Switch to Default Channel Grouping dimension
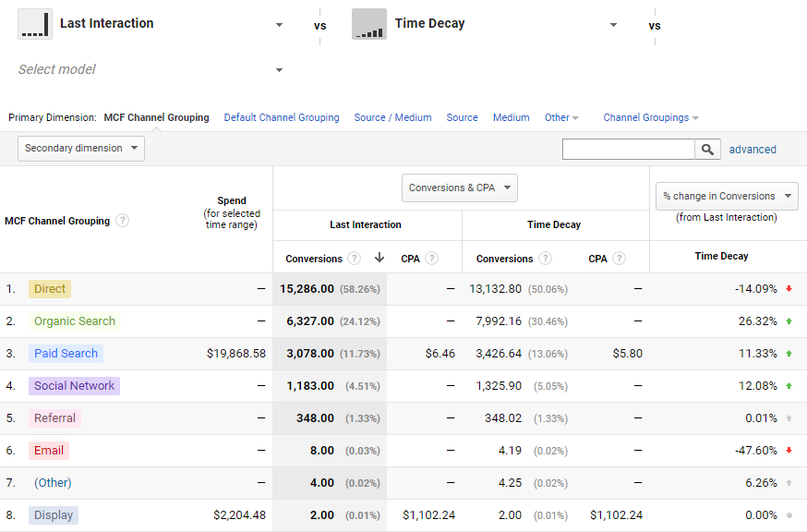The height and width of the screenshot is (532, 807). 282,117
